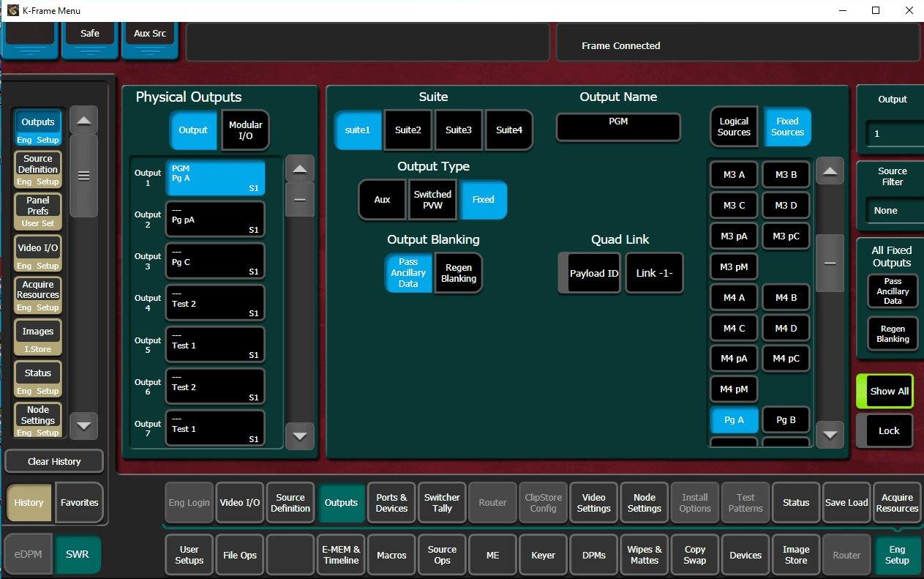This screenshot has height=579, width=924.
Task: Select Output 6 Test 2 row
Action: click(215, 386)
